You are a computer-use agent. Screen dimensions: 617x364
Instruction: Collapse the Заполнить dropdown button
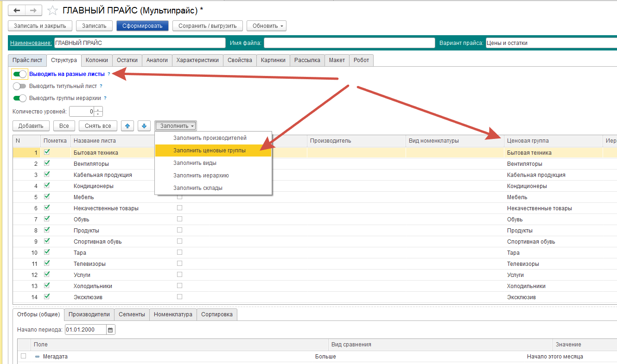[176, 126]
